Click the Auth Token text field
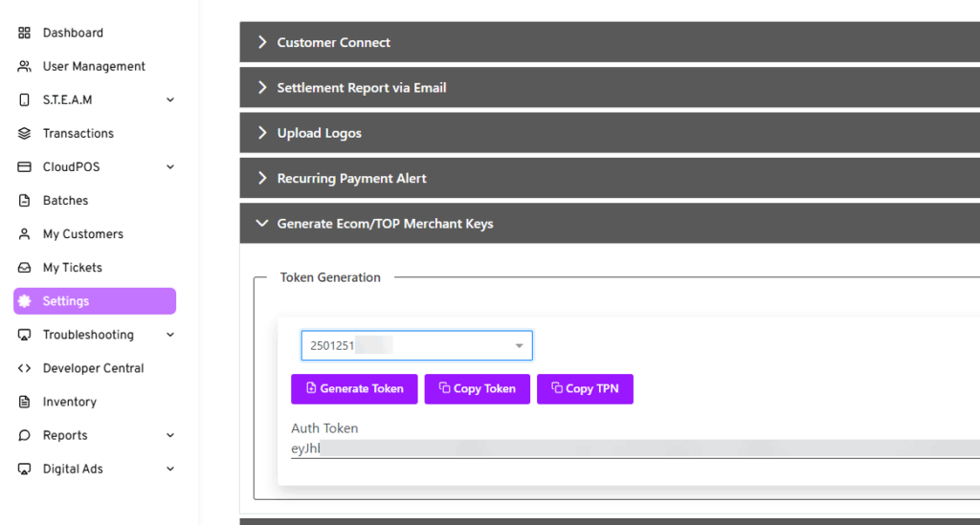The image size is (980, 525). (x=632, y=448)
